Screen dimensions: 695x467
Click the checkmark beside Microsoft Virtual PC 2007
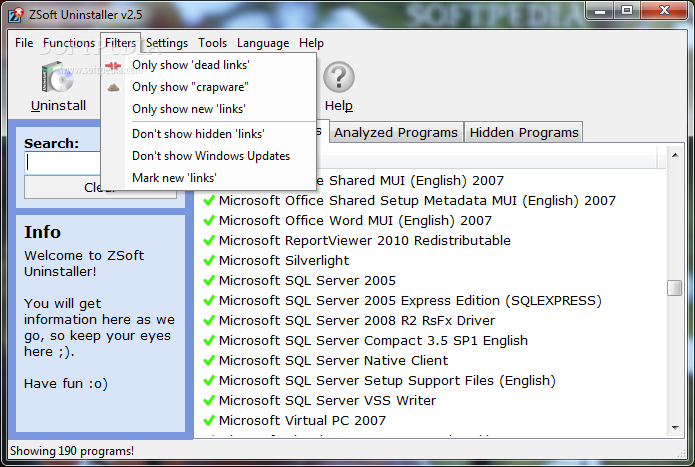point(209,420)
